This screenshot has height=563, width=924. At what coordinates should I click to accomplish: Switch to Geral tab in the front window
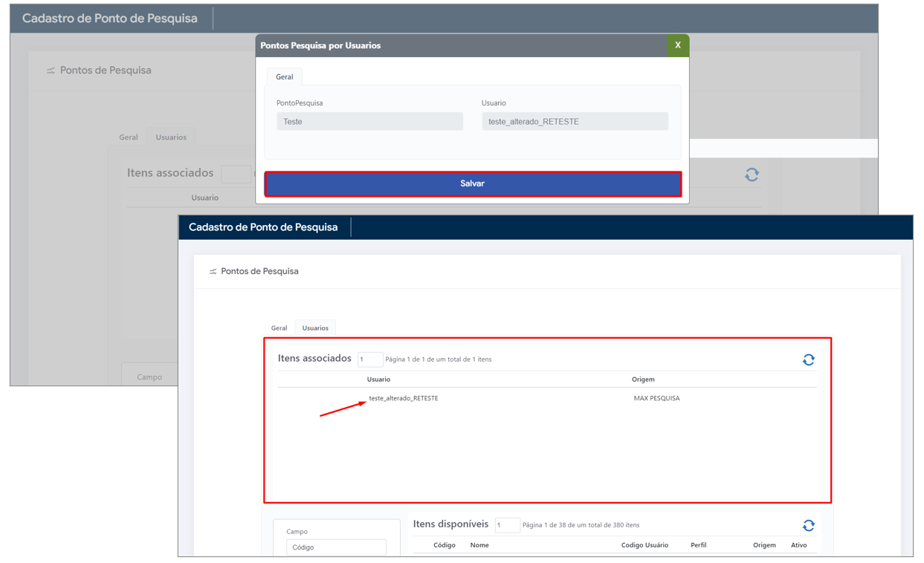point(279,328)
